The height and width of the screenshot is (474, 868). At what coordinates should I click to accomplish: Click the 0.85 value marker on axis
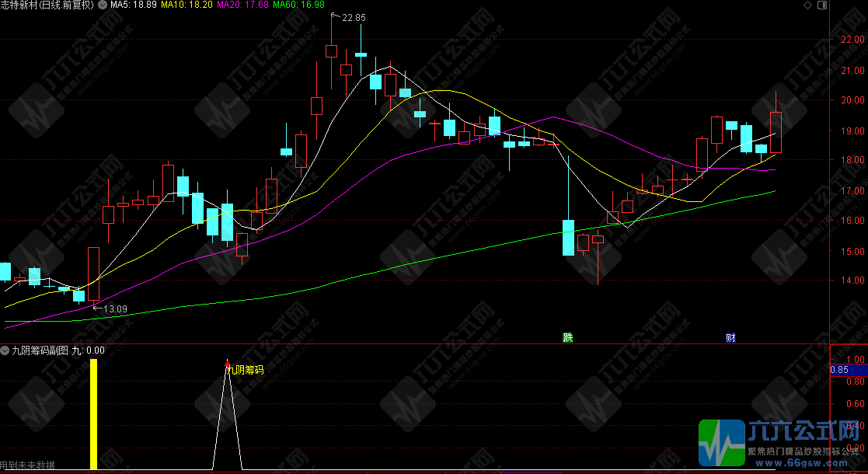coord(839,371)
